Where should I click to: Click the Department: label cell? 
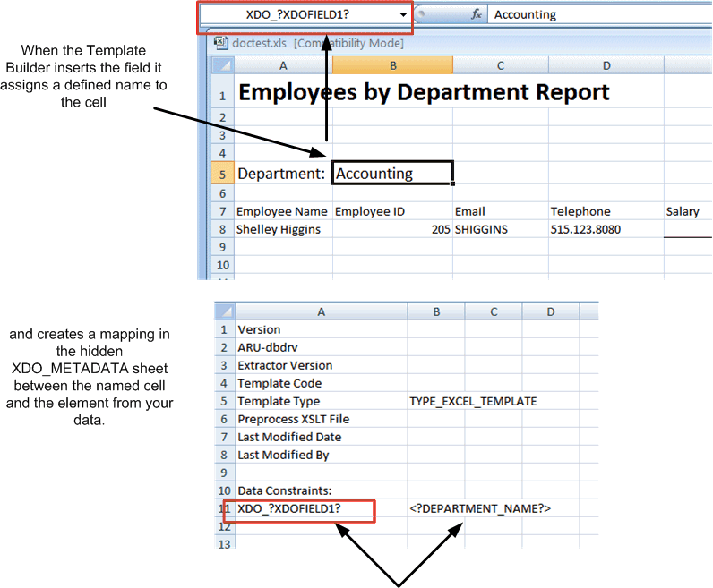pyautogui.click(x=283, y=173)
